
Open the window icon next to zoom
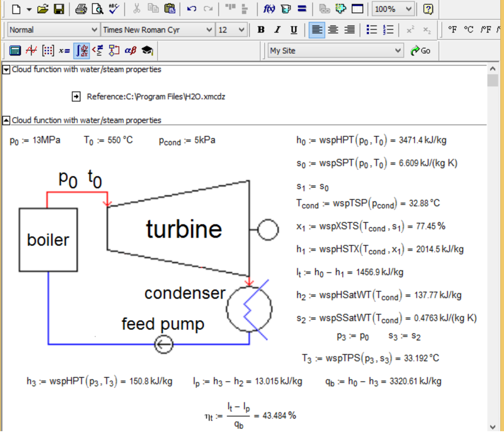click(357, 9)
